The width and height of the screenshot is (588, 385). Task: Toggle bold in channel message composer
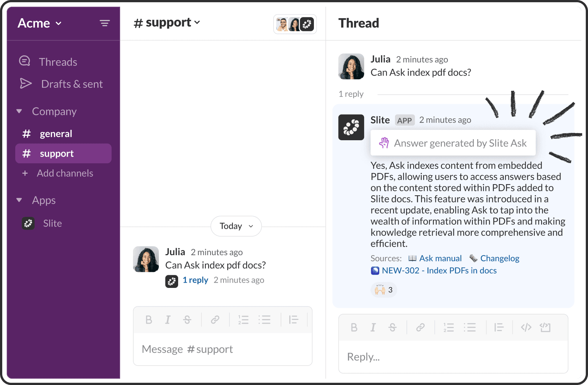pos(149,320)
